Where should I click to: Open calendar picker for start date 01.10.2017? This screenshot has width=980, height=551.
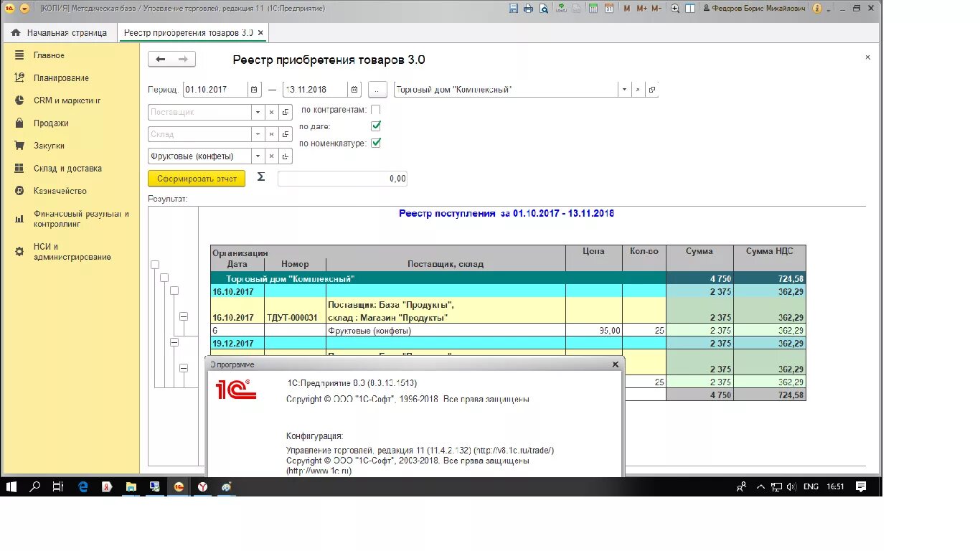click(x=254, y=90)
